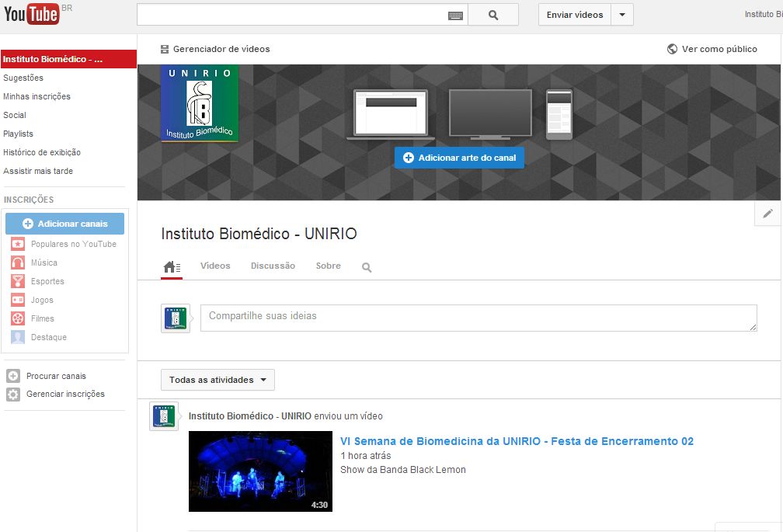
Task: Click the pencil icon to edit channel
Action: coord(767,213)
